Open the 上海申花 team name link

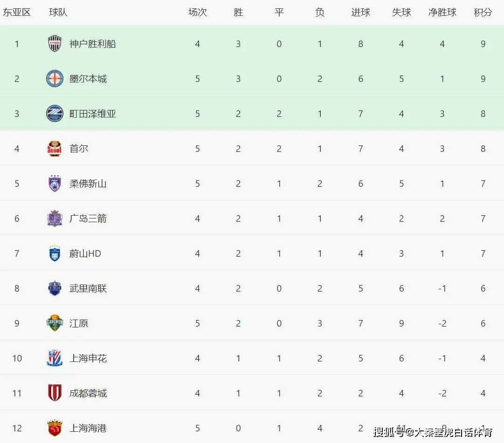tap(88, 358)
